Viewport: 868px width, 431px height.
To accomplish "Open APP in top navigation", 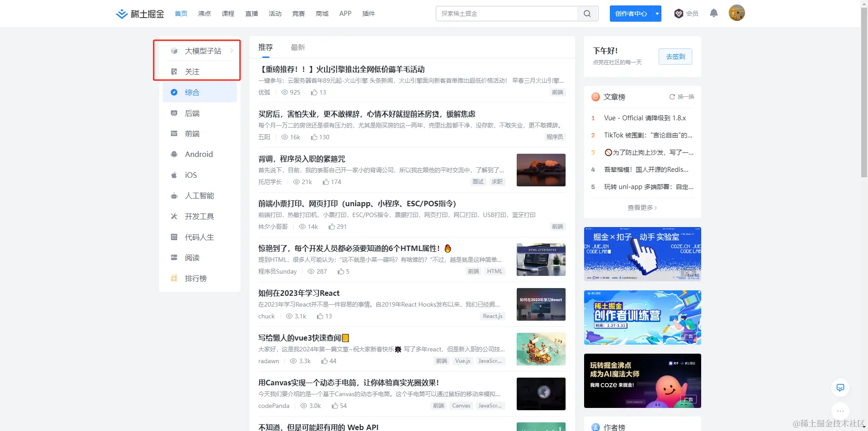I will (x=345, y=14).
